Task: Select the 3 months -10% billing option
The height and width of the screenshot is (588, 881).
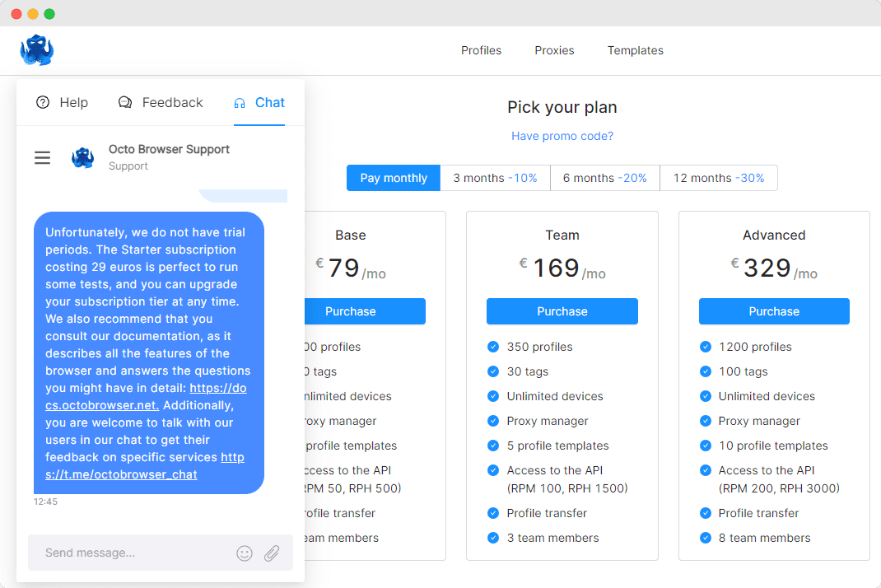Action: [x=495, y=178]
